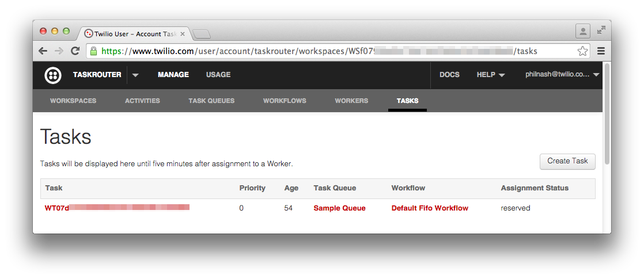Click the green padlock security icon

pos(94,51)
